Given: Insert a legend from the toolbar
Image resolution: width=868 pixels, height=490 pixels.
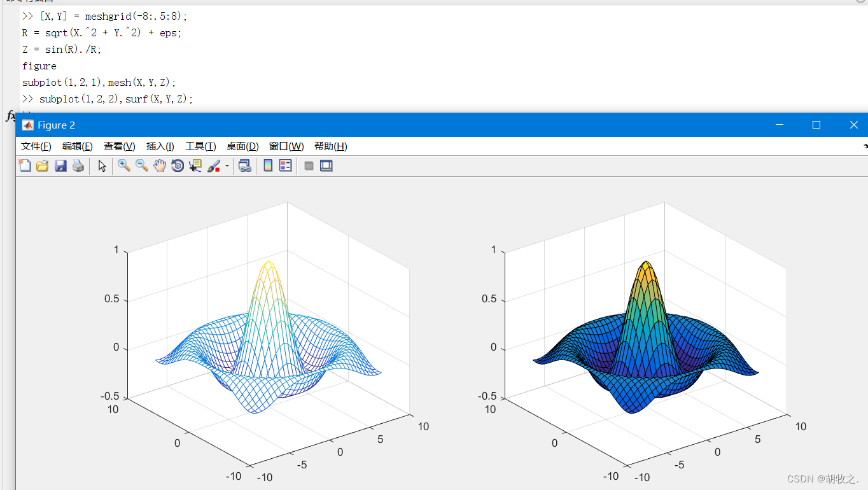Looking at the screenshot, I should [x=286, y=166].
